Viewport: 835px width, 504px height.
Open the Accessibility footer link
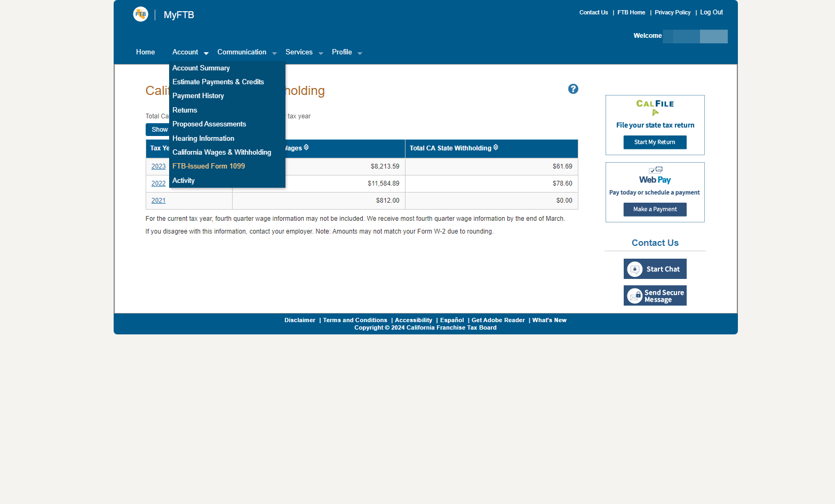[x=413, y=321]
